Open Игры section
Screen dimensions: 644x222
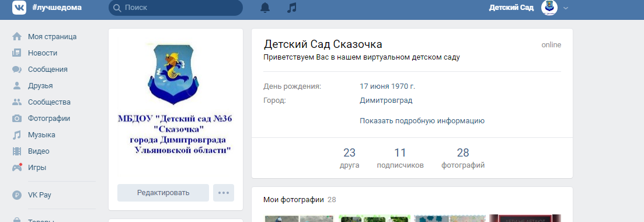37,168
